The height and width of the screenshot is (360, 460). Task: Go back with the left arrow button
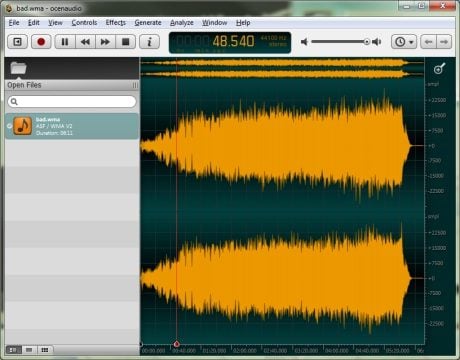tap(429, 42)
